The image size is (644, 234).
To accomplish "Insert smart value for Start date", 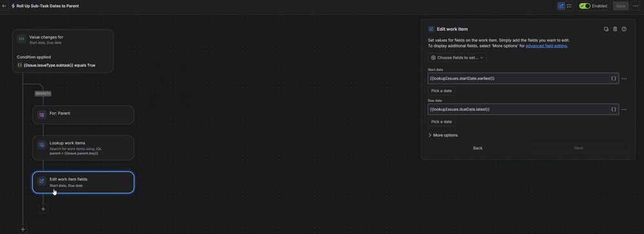I will pos(614,78).
